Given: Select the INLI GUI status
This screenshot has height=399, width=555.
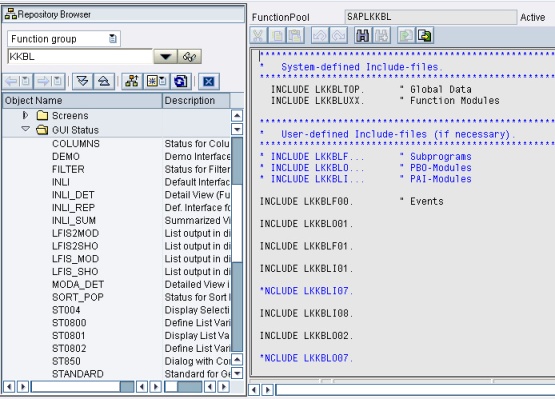Looking at the screenshot, I should pos(61,182).
